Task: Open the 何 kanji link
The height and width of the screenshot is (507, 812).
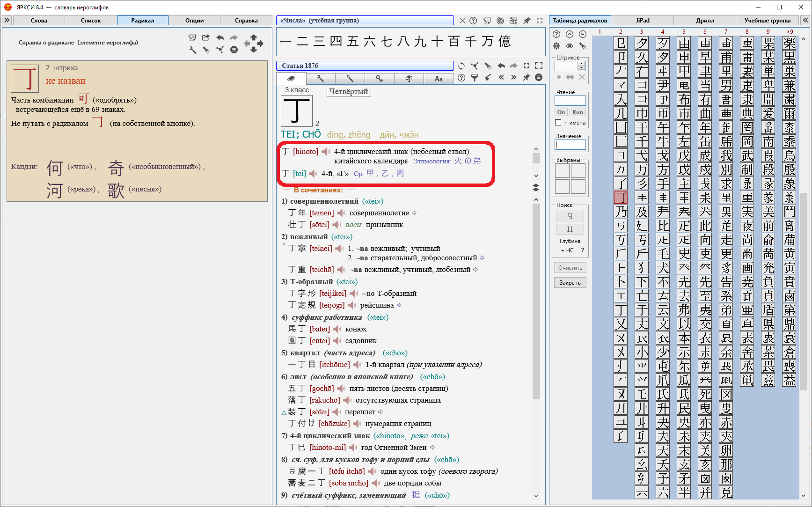Action: click(x=55, y=168)
